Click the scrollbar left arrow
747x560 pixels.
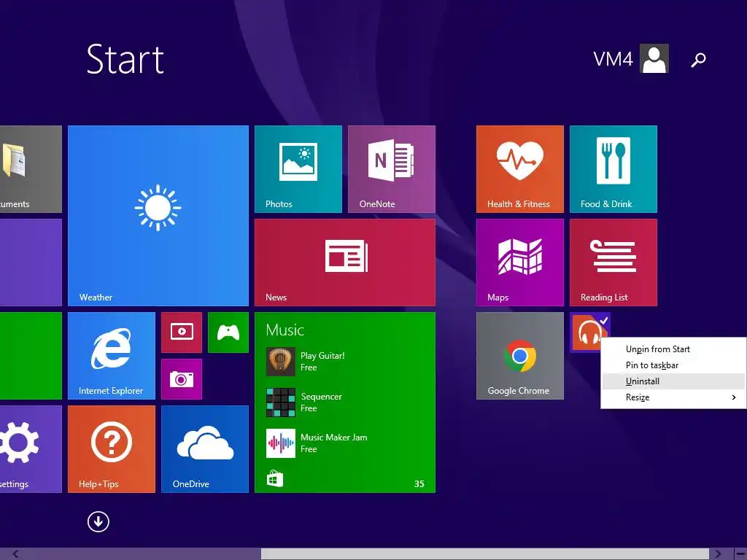16,554
